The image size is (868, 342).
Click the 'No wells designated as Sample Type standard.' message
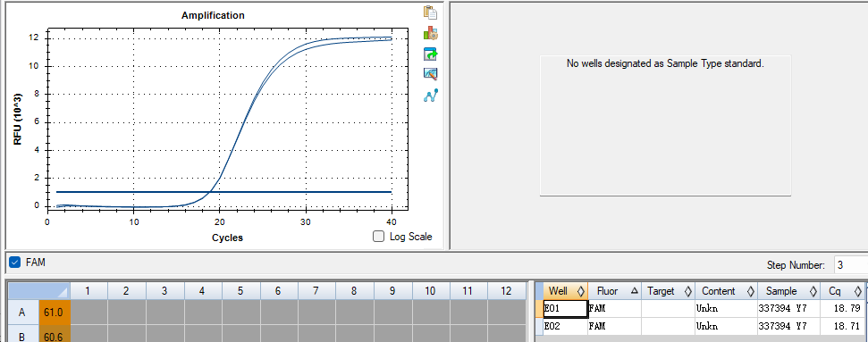tap(665, 63)
